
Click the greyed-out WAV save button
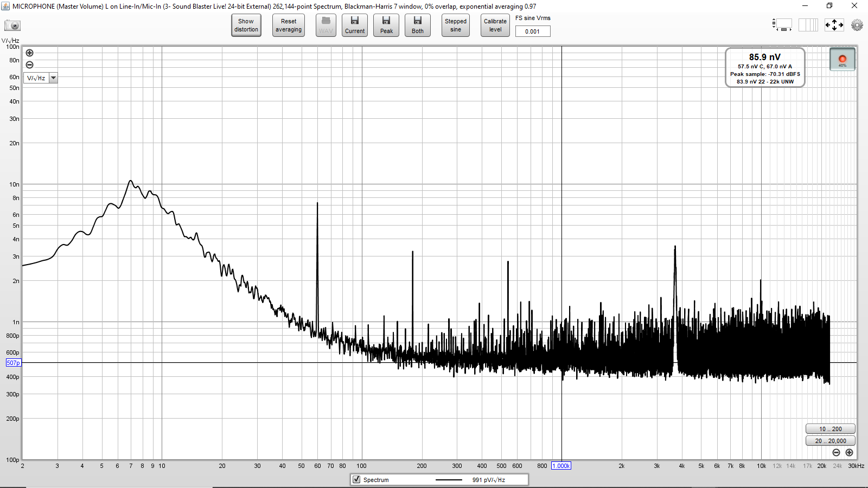click(326, 25)
